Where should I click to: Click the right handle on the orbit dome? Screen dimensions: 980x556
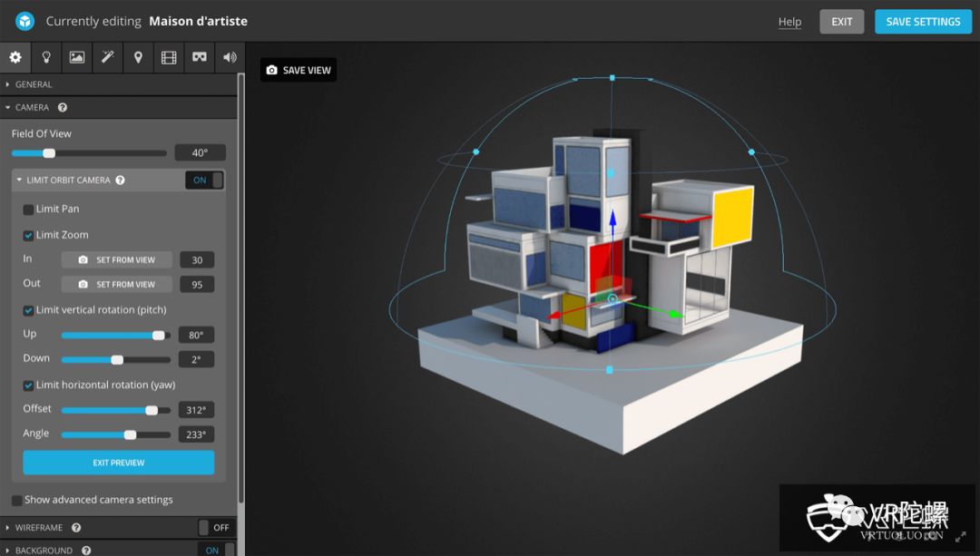click(751, 151)
